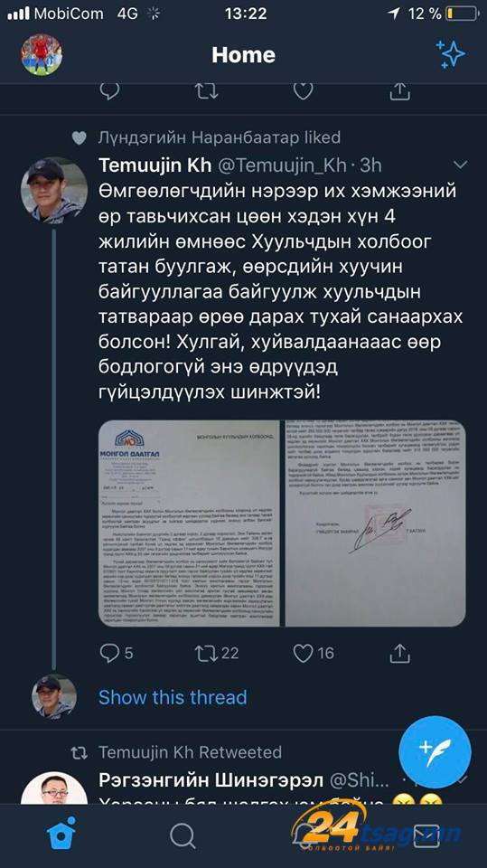Open Лүндэгийн Наранбаатар liked label
The height and width of the screenshot is (868, 487).
click(220, 137)
